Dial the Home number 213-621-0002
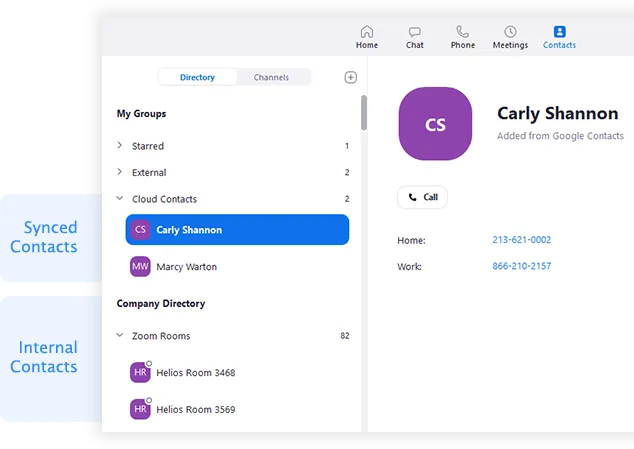Viewport: 634px width, 449px height. (521, 240)
